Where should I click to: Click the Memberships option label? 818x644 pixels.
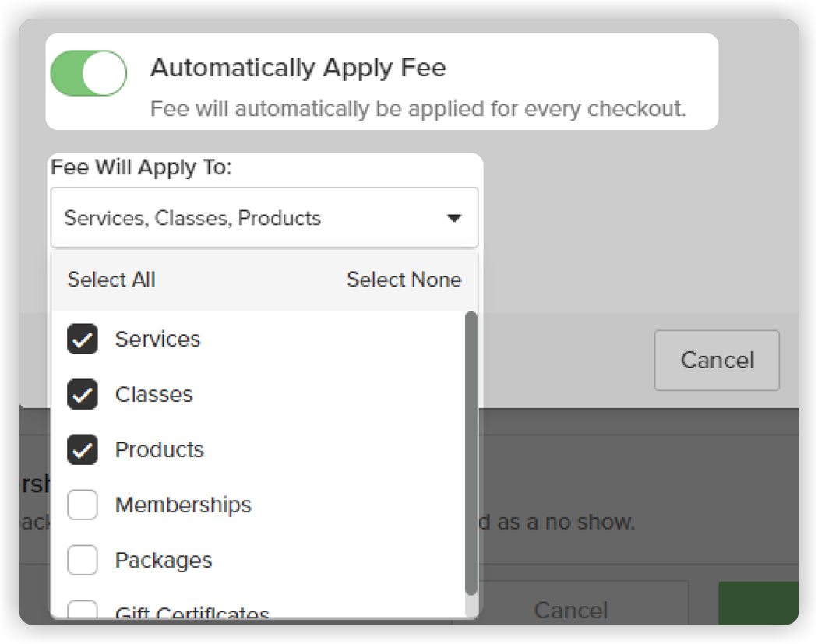183,505
